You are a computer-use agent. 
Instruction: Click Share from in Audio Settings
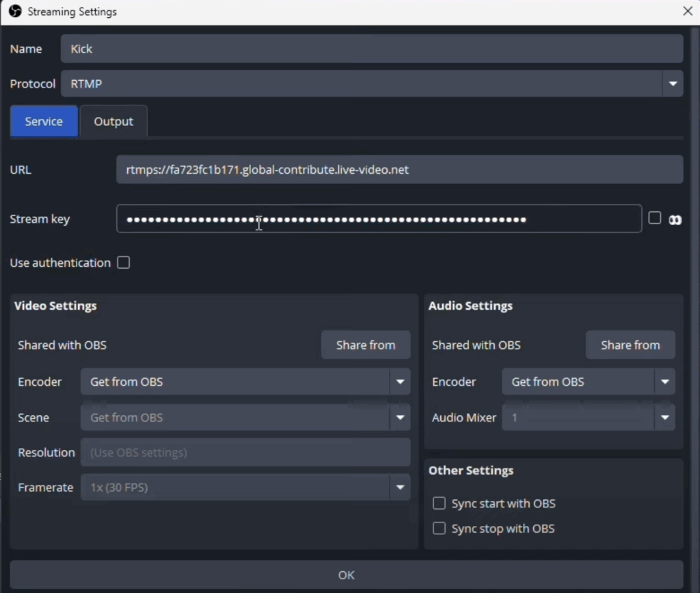pyautogui.click(x=630, y=345)
